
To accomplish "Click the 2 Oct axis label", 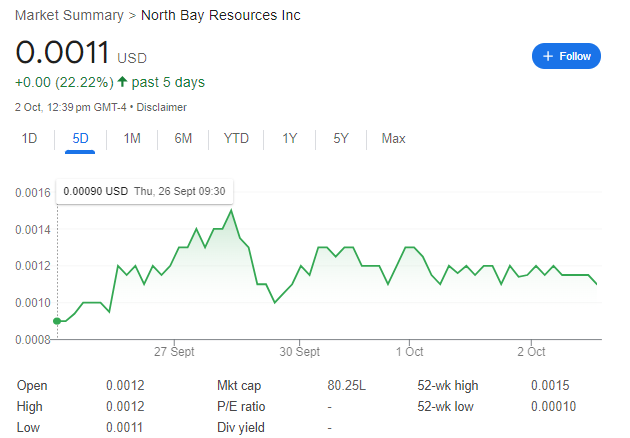I will coord(531,352).
